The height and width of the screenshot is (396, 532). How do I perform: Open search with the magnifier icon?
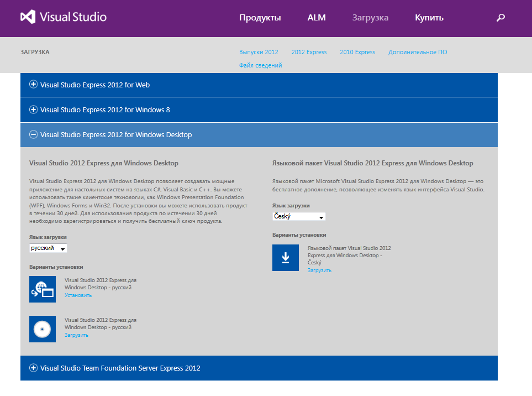(x=501, y=18)
